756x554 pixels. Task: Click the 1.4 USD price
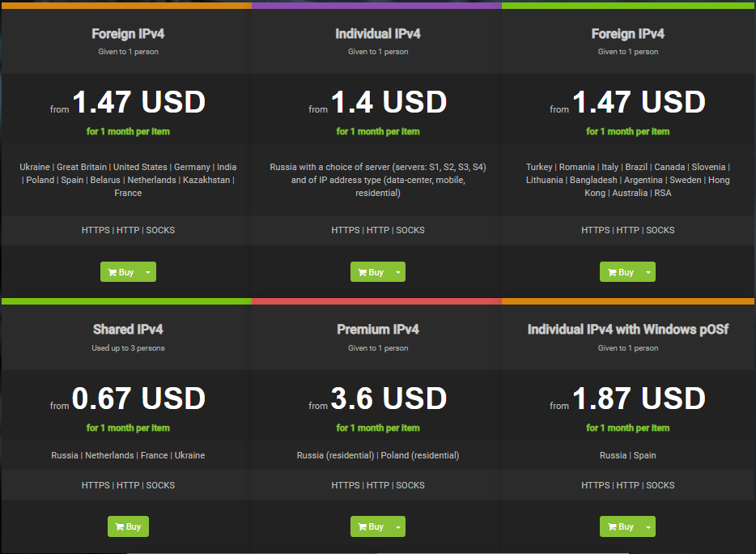389,102
